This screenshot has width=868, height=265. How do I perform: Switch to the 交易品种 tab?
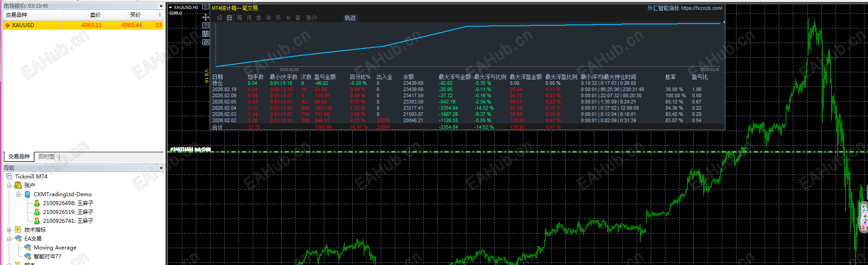(x=19, y=157)
